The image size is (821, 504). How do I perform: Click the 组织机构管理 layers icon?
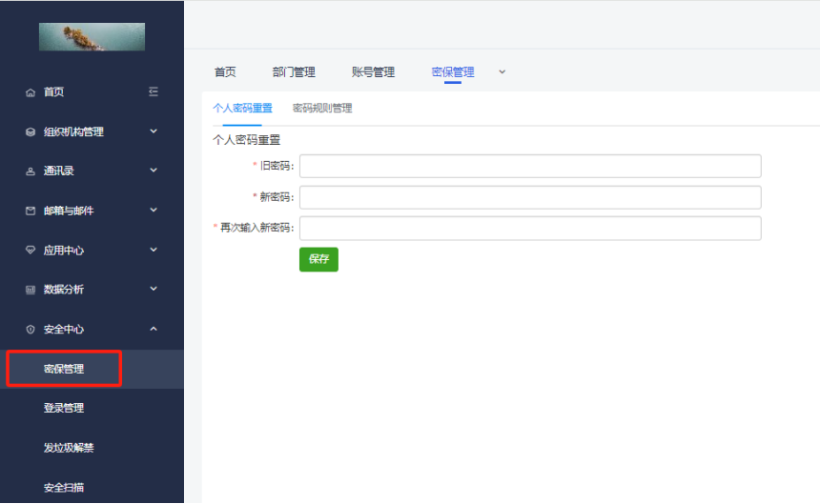point(31,131)
